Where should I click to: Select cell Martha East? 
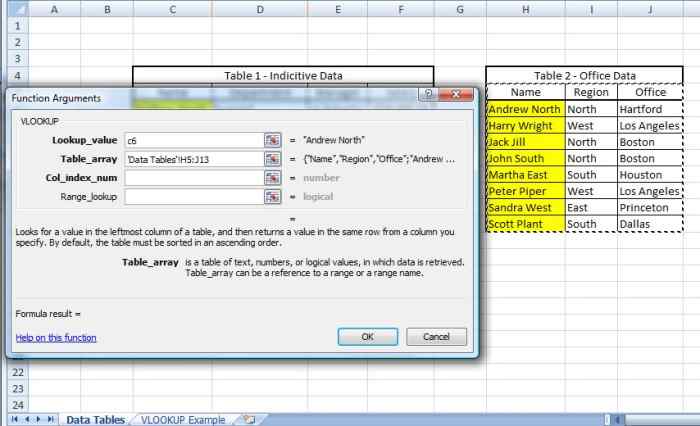point(525,175)
